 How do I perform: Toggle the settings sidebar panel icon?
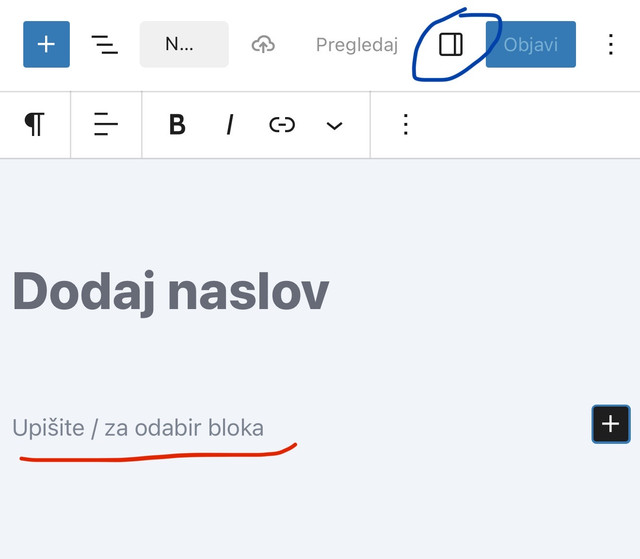(x=451, y=44)
